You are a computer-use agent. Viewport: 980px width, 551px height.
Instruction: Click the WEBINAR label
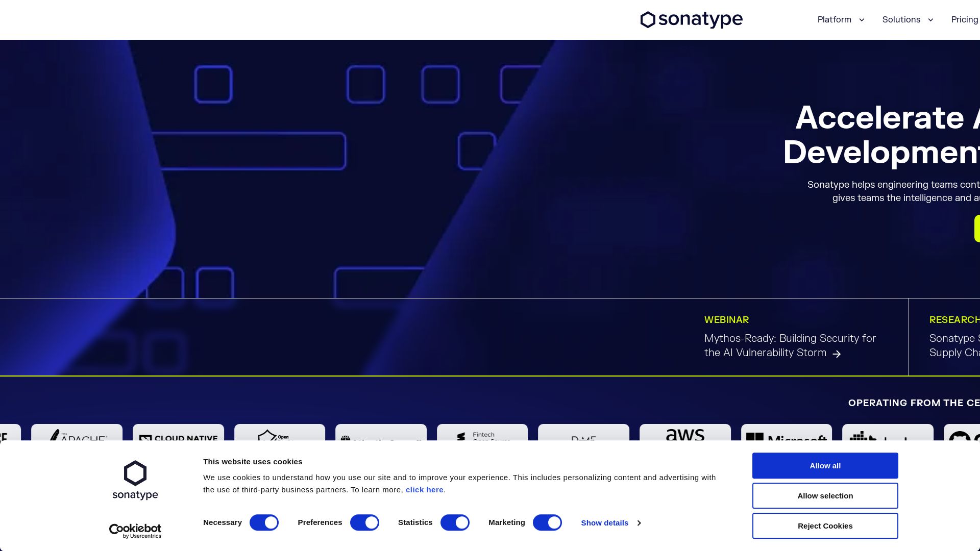coord(726,320)
